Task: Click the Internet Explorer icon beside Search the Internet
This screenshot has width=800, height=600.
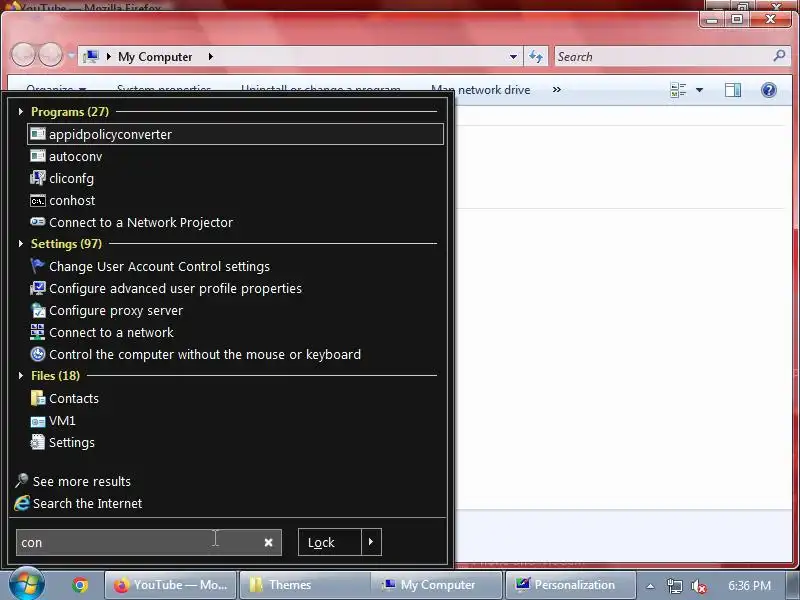Action: (22, 503)
